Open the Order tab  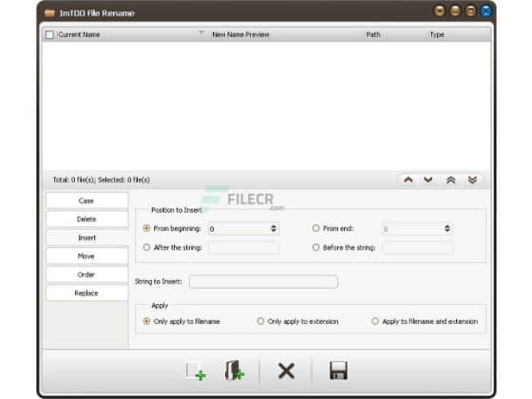coord(86,275)
